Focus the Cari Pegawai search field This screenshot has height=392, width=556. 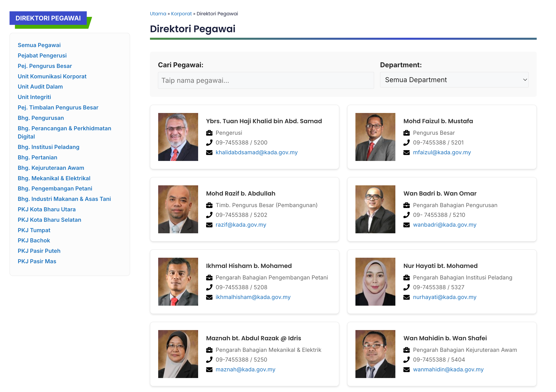click(x=266, y=80)
